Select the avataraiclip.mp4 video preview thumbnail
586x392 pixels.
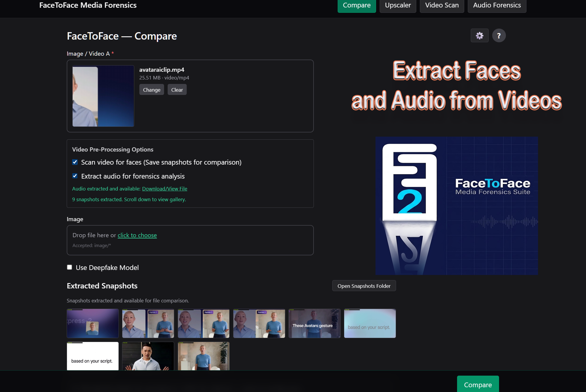103,96
